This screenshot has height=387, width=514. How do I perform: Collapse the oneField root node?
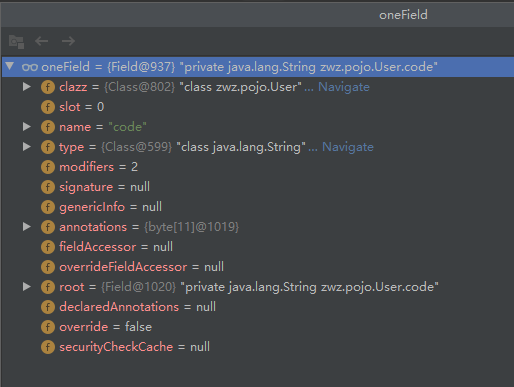tap(10, 66)
